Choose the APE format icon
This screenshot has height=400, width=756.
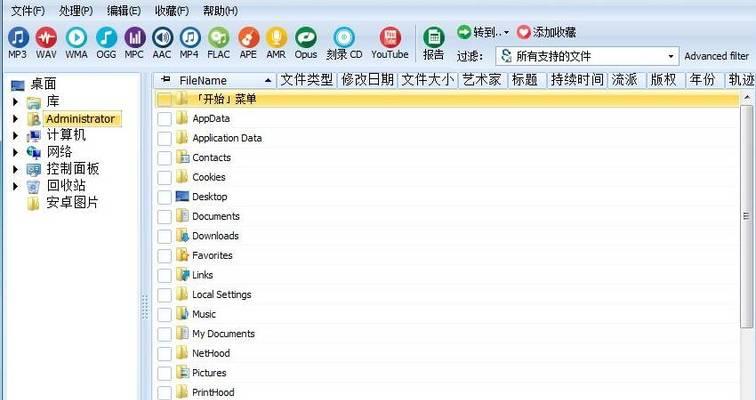[248, 38]
